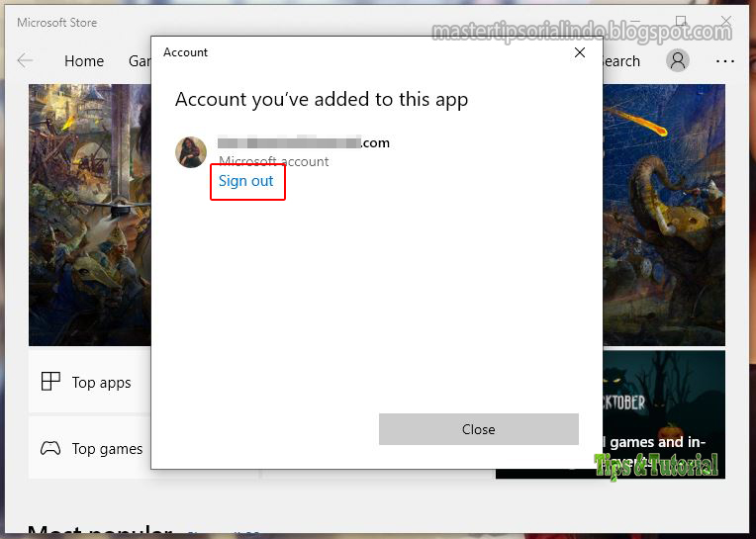Go back with the back arrow
756x539 pixels.
coord(25,60)
